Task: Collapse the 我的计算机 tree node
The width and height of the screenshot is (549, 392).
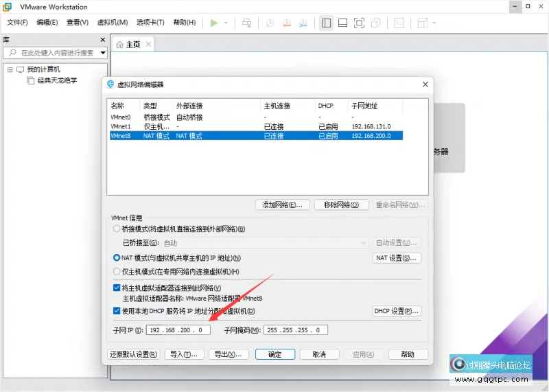Action: (10, 70)
